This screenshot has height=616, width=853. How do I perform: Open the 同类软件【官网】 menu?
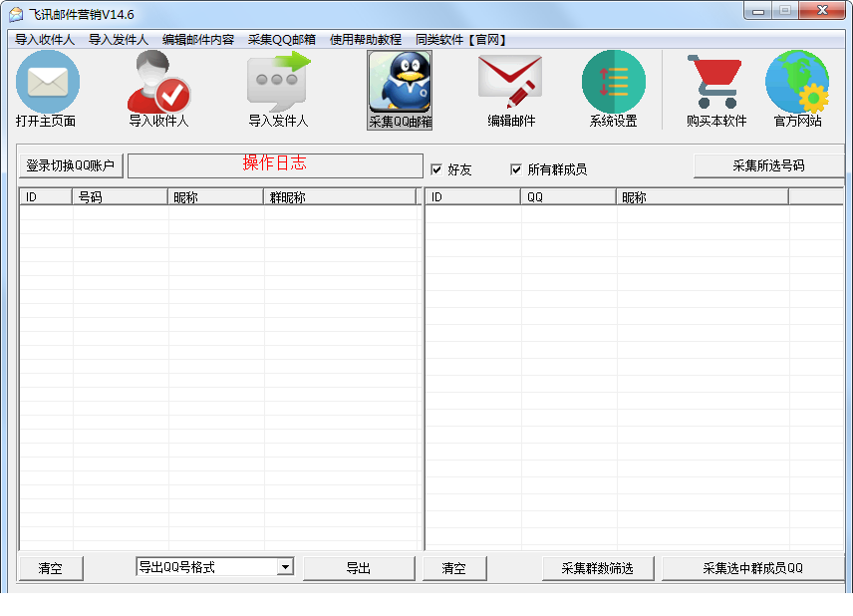point(460,40)
